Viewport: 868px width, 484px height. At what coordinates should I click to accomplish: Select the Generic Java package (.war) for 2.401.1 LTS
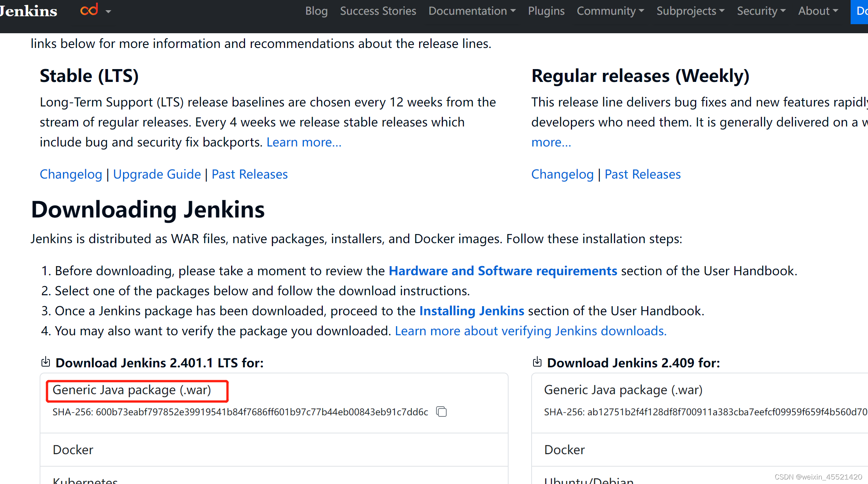132,390
